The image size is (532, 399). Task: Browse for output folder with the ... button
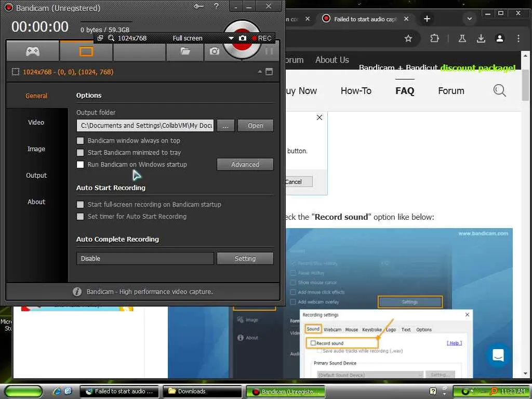coord(225,126)
